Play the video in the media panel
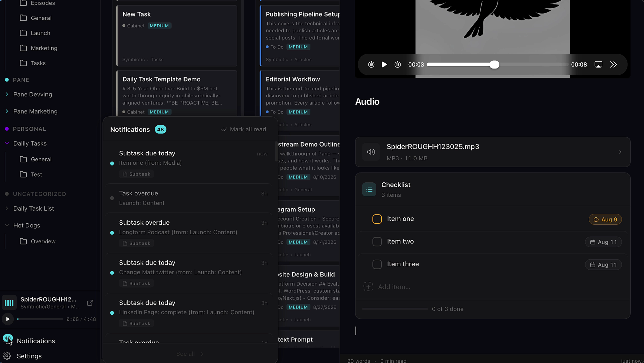 pyautogui.click(x=385, y=64)
